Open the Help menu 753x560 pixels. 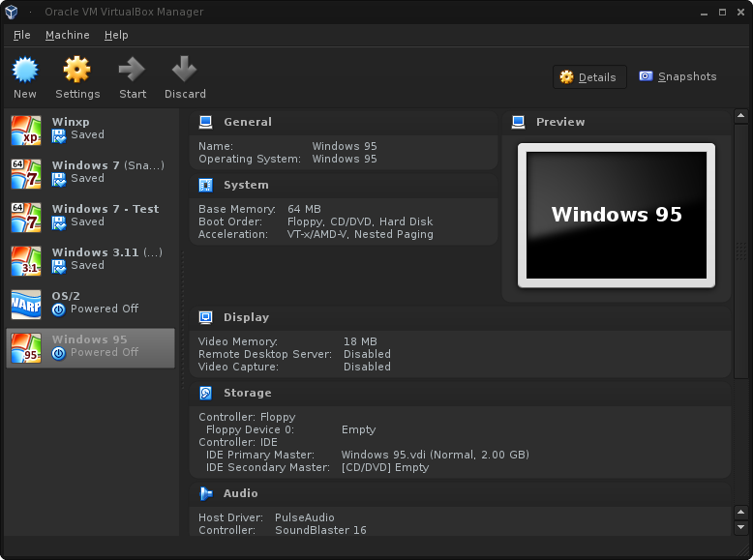[x=116, y=35]
